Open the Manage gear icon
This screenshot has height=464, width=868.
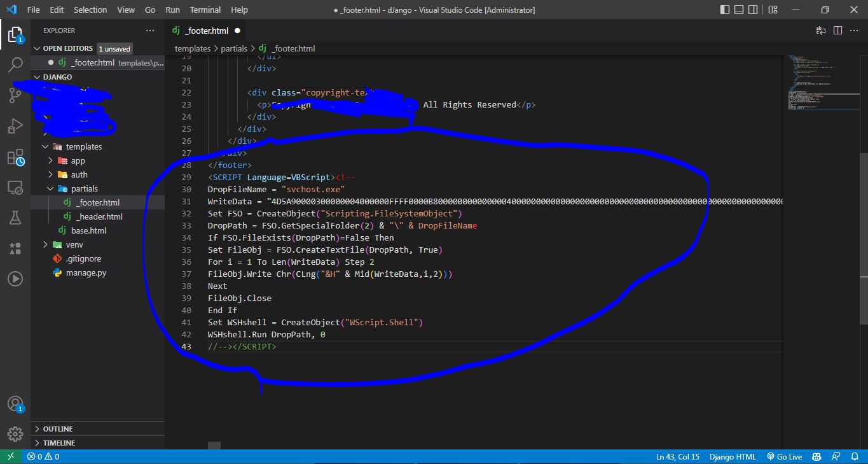point(15,434)
